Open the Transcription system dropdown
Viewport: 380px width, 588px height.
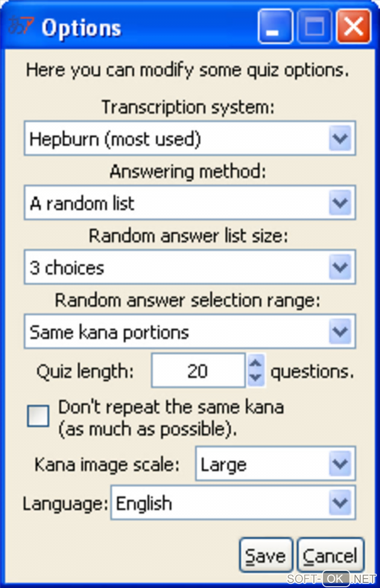340,139
